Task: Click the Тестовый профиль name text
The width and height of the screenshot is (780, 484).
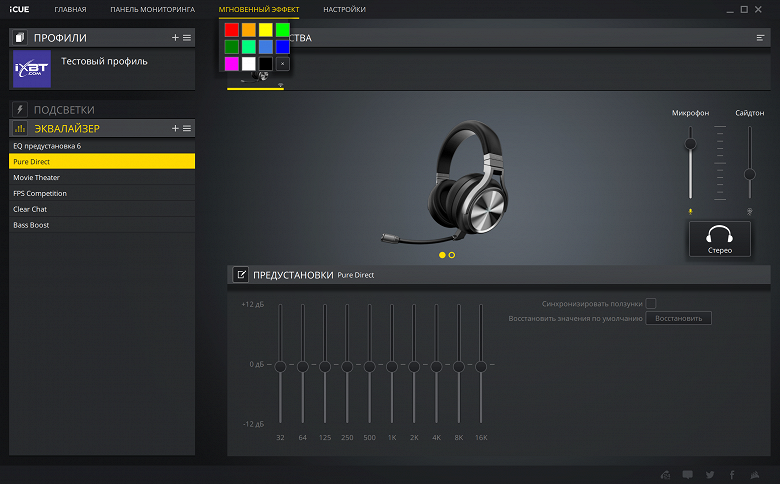Action: pyautogui.click(x=104, y=62)
